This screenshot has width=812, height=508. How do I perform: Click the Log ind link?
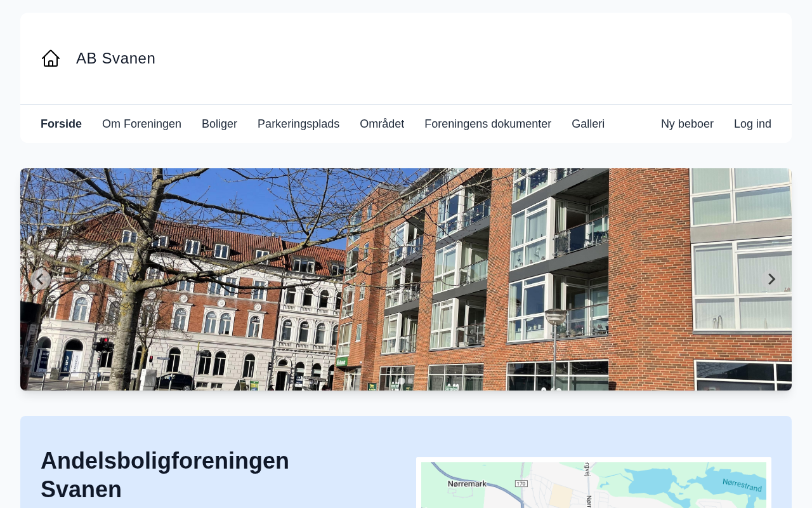tap(752, 124)
